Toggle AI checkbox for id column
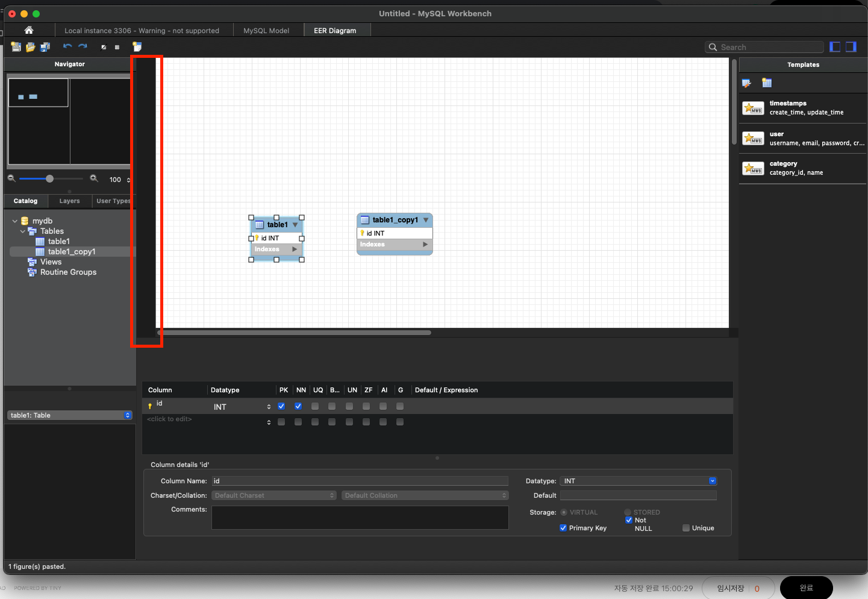Viewport: 868px width, 599px height. click(383, 406)
